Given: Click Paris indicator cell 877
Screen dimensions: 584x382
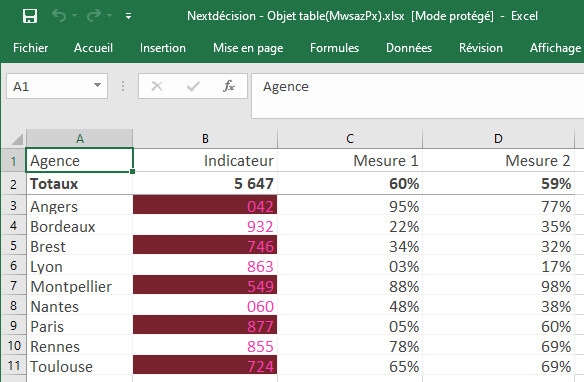Looking at the screenshot, I should (205, 326).
